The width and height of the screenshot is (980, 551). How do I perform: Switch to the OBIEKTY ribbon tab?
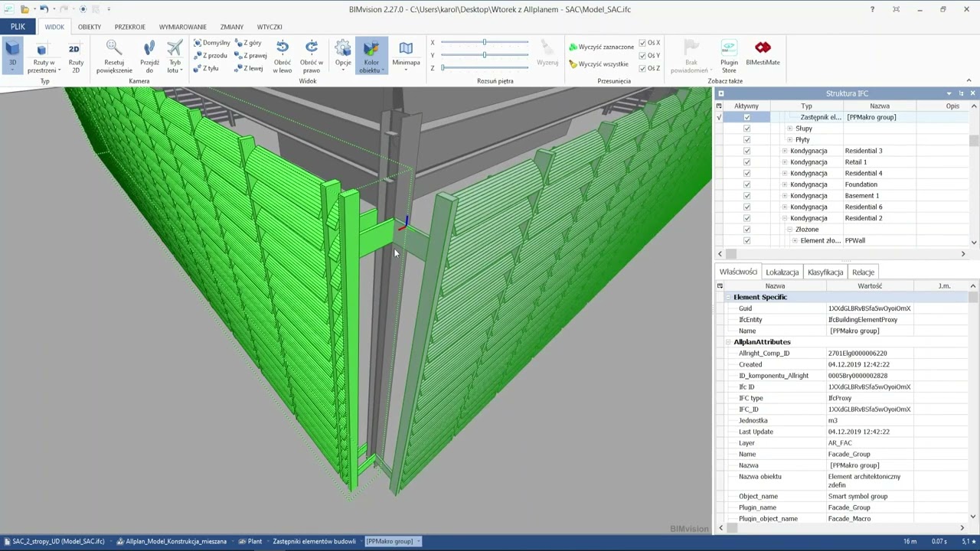coord(90,27)
